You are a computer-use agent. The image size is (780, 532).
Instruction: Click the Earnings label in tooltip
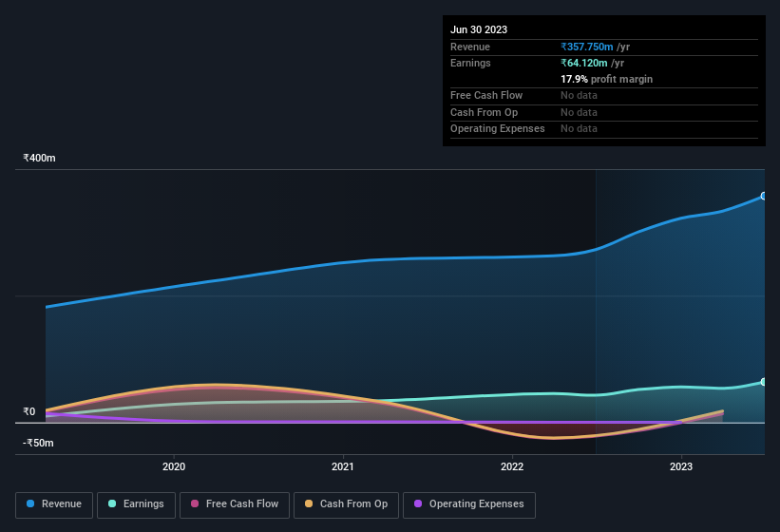tap(470, 63)
